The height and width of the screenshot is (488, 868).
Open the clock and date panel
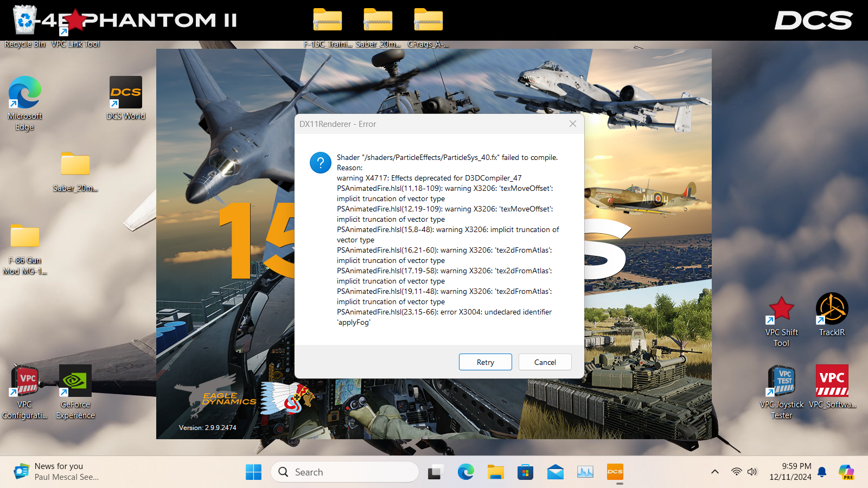[x=790, y=472]
